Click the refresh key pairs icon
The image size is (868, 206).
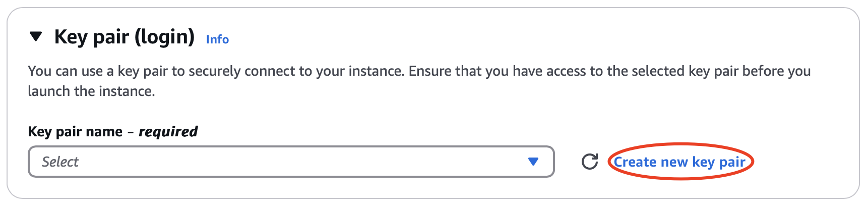coord(590,162)
